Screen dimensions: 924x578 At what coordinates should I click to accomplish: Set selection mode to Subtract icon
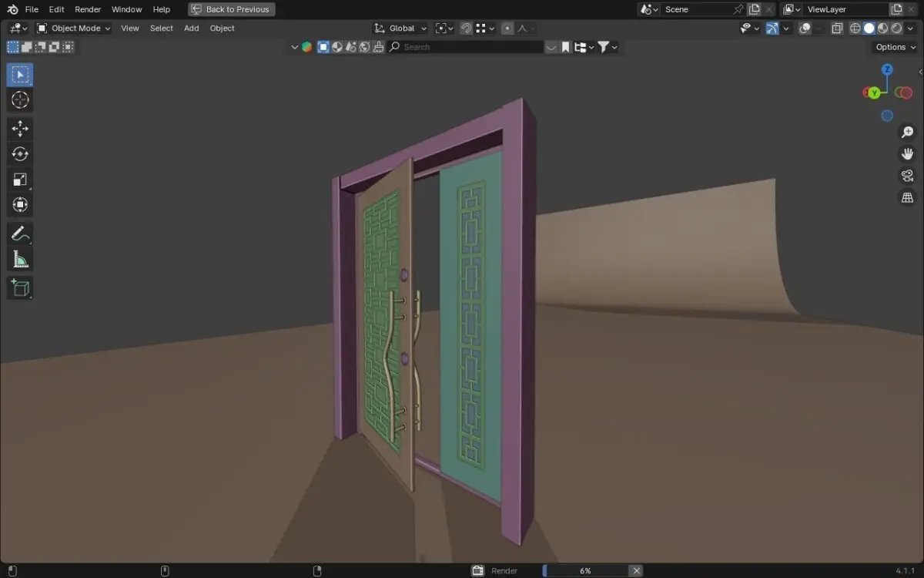[41, 47]
